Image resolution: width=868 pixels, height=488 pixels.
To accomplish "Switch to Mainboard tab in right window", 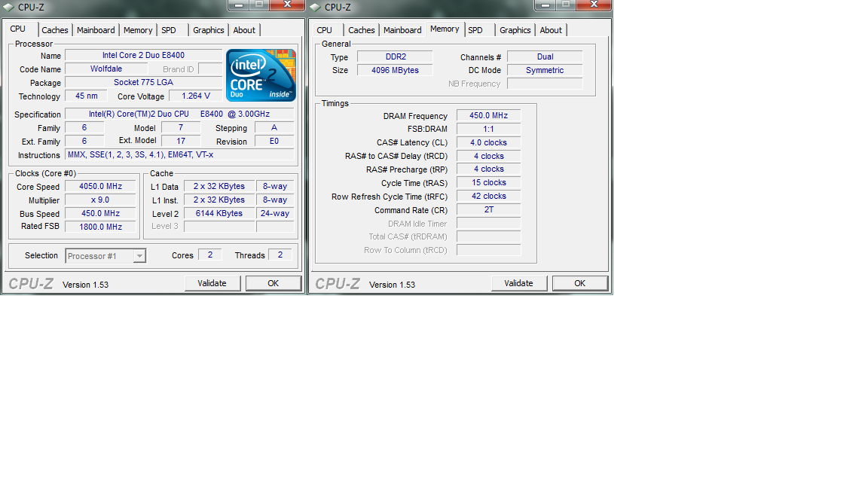I will point(402,30).
